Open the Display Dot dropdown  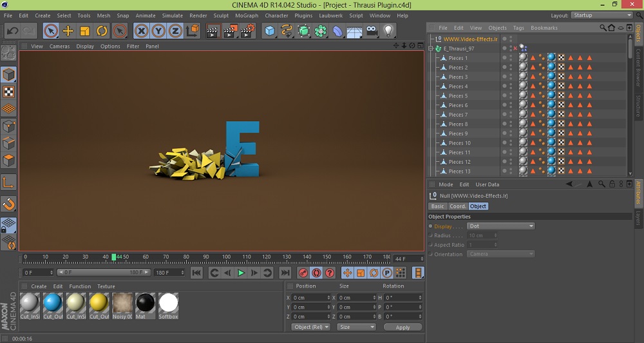(x=502, y=226)
